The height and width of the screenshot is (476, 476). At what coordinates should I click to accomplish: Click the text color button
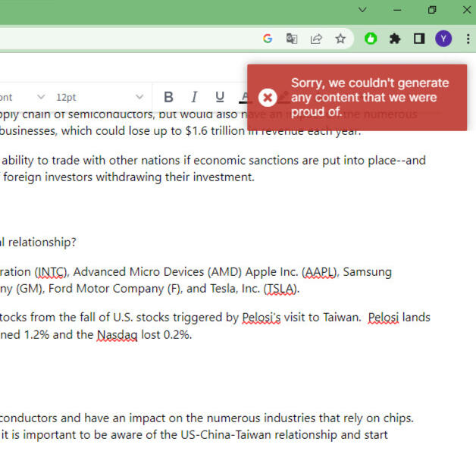[x=243, y=97]
